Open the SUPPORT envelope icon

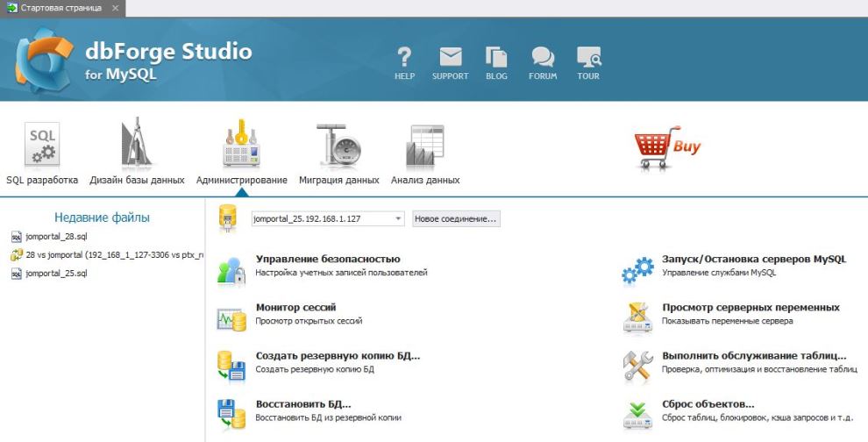[450, 59]
